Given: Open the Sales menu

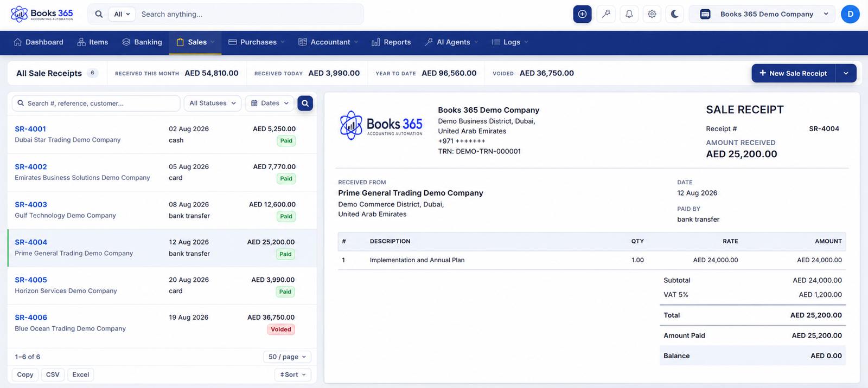Looking at the screenshot, I should [x=195, y=42].
